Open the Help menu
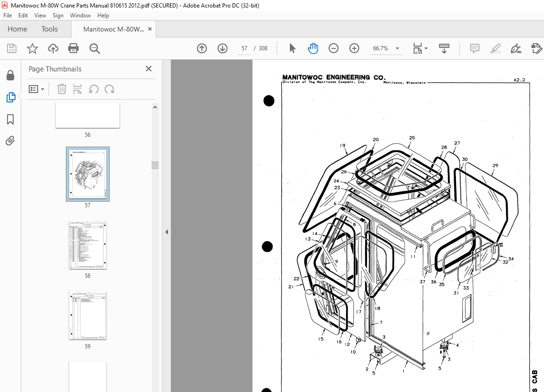The width and height of the screenshot is (544, 392). click(103, 15)
